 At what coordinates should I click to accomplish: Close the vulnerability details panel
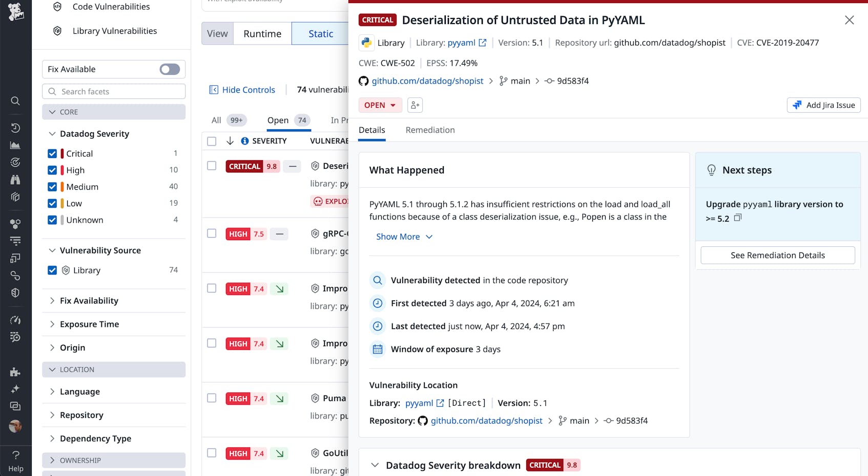pyautogui.click(x=849, y=20)
